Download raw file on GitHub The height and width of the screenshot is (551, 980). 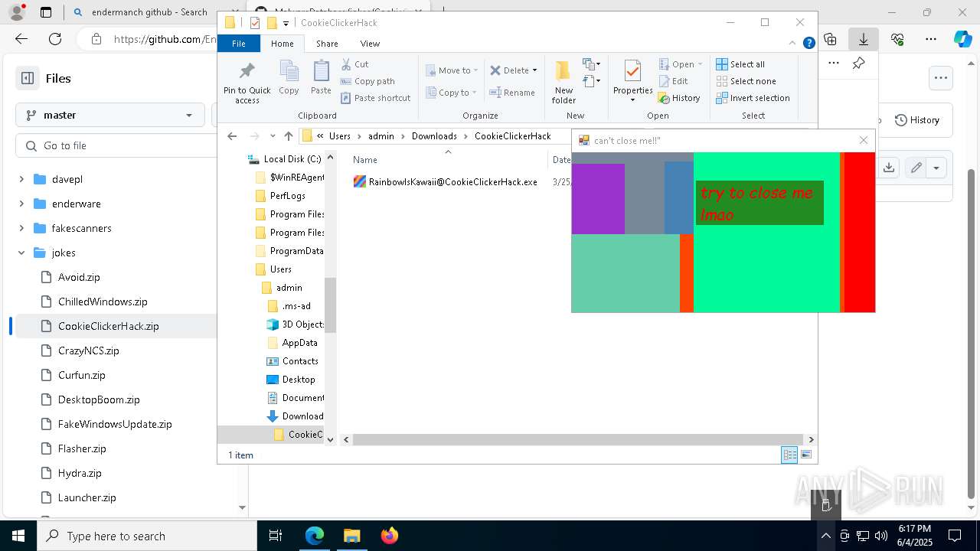point(888,168)
